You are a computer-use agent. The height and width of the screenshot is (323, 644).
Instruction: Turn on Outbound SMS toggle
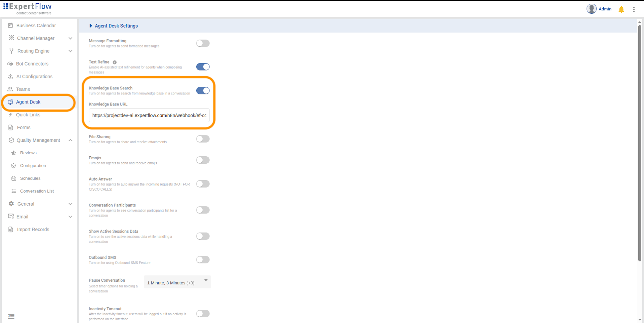pyautogui.click(x=203, y=259)
